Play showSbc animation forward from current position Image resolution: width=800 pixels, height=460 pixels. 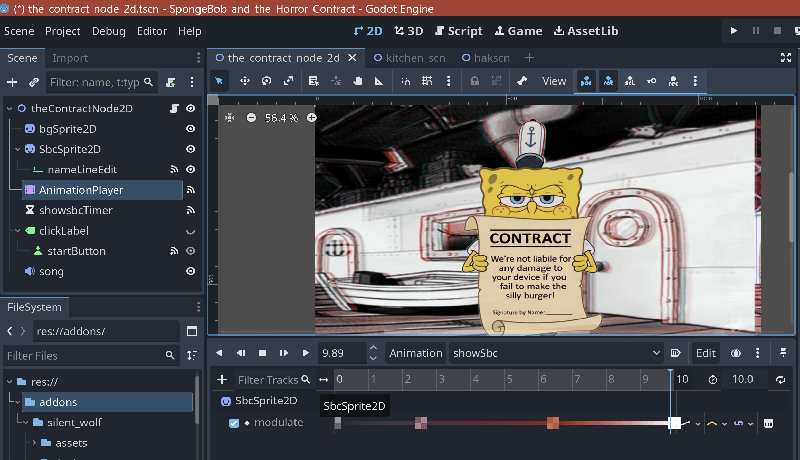305,353
